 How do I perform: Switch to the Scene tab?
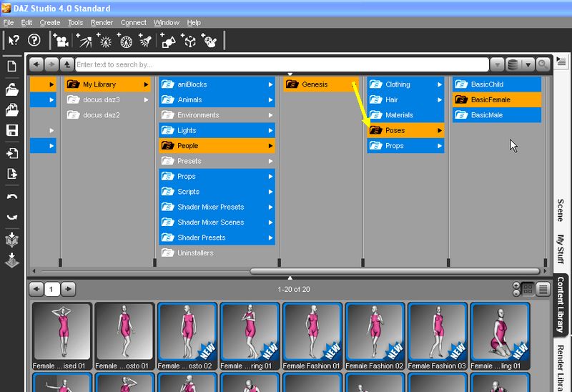point(561,210)
